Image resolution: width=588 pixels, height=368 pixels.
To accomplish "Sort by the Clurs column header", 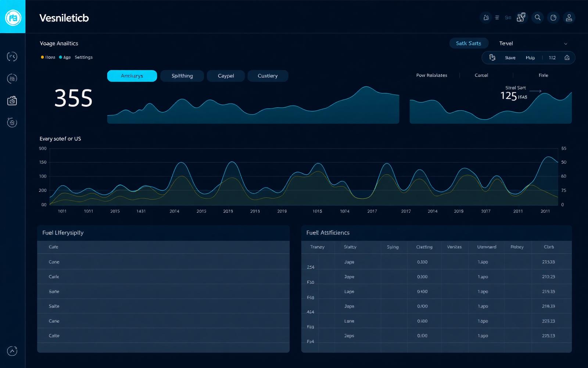I will tap(549, 247).
